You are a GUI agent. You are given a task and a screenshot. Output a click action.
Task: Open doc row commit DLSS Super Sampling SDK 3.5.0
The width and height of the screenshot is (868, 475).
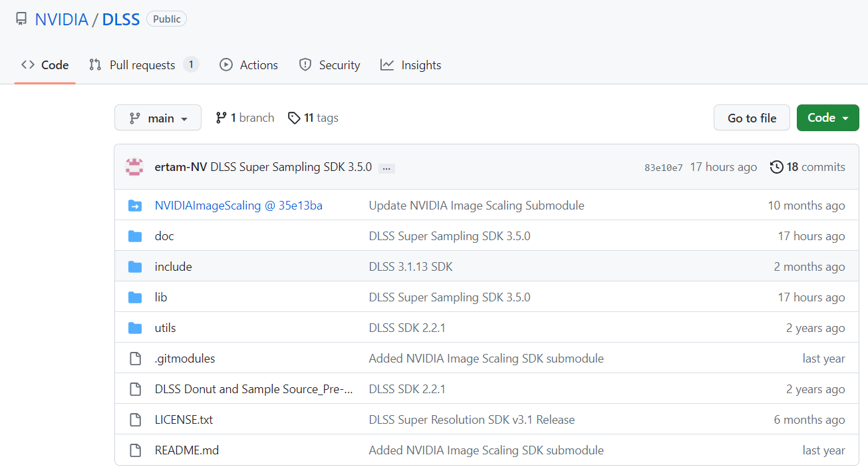(450, 236)
